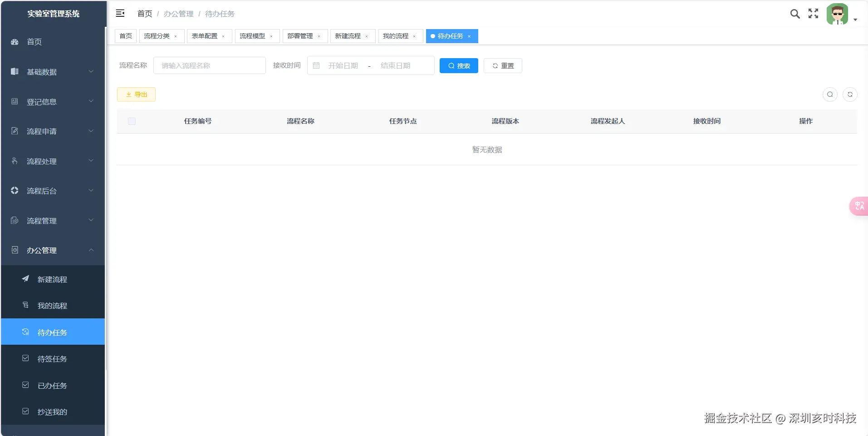
Task: Click the 流程管理 sidebar icon
Action: pos(15,220)
